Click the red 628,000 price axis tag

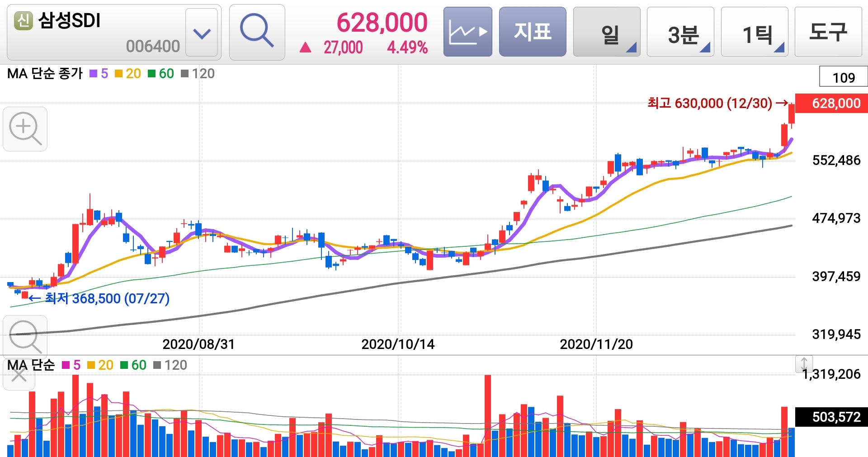tap(831, 103)
